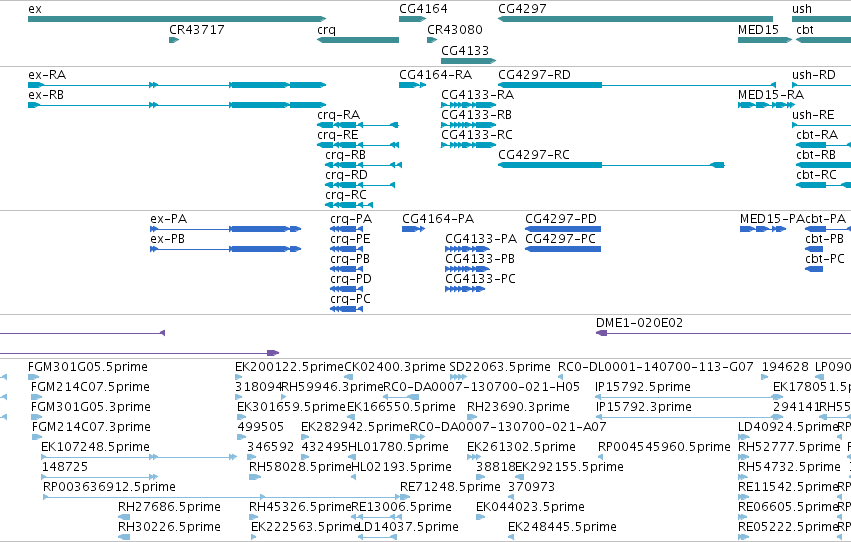Click transcript CG4133-RB
Viewport: 851px width, 542px height.
tap(468, 125)
